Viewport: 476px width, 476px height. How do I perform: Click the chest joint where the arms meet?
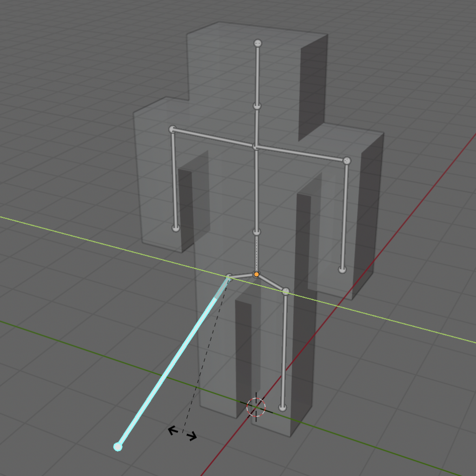(255, 147)
